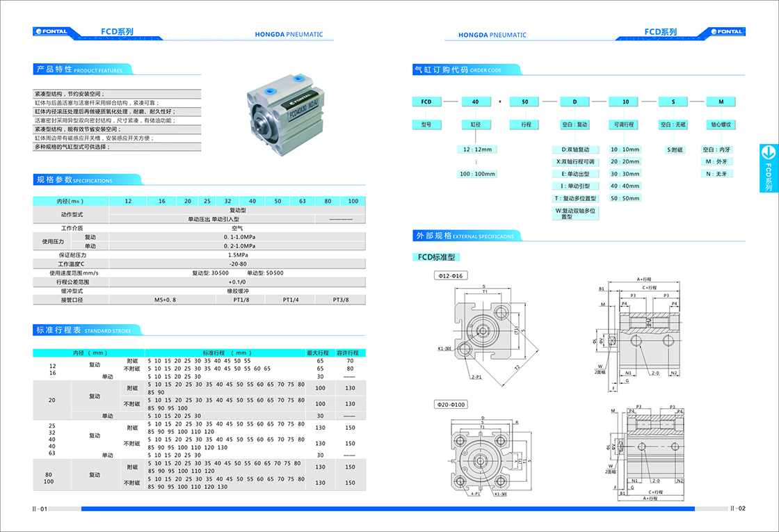Choose the M:外牙 thread option
779x532 pixels.
tap(717, 161)
